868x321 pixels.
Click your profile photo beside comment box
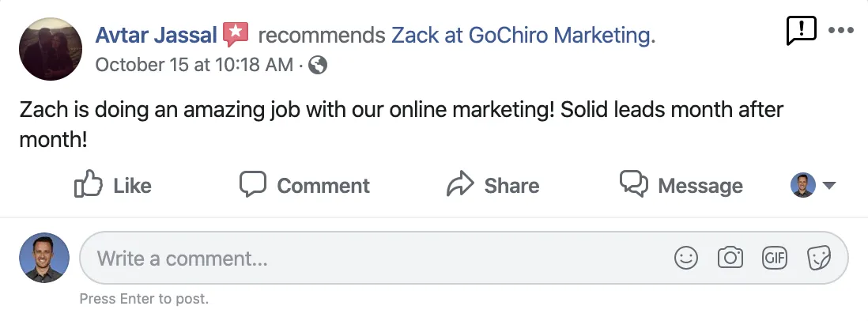pyautogui.click(x=44, y=258)
